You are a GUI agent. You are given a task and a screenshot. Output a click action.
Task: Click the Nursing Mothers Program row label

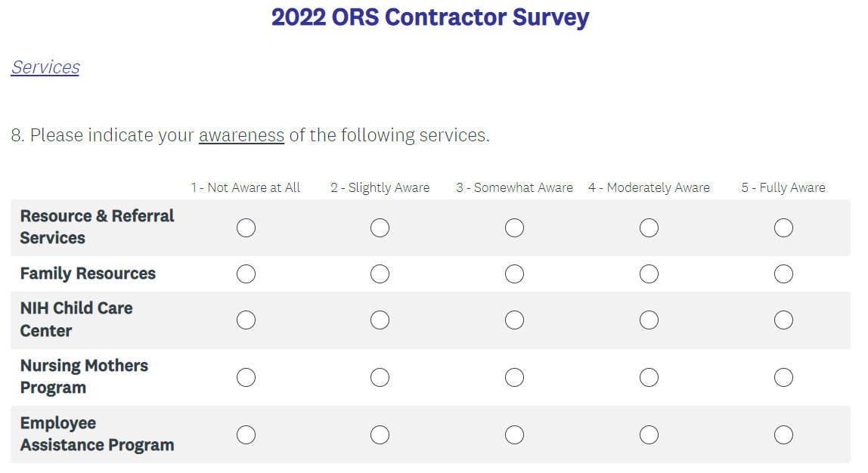pos(84,376)
